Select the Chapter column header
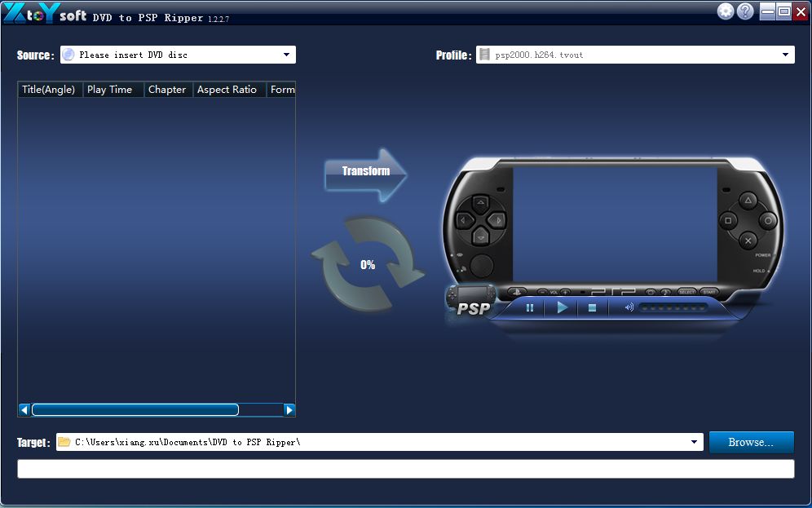Image resolution: width=812 pixels, height=508 pixels. click(x=167, y=90)
